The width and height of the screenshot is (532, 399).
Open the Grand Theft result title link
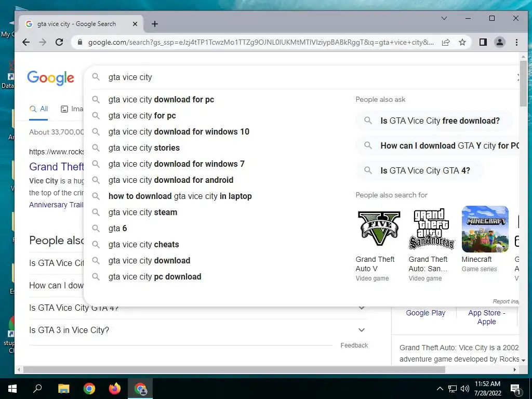click(x=56, y=167)
